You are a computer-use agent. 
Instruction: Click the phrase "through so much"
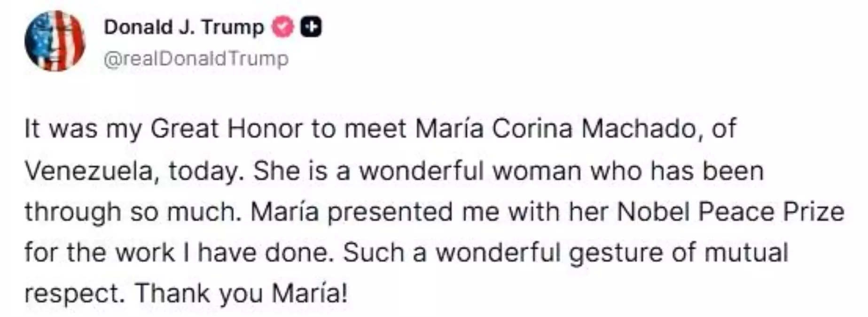click(x=130, y=212)
